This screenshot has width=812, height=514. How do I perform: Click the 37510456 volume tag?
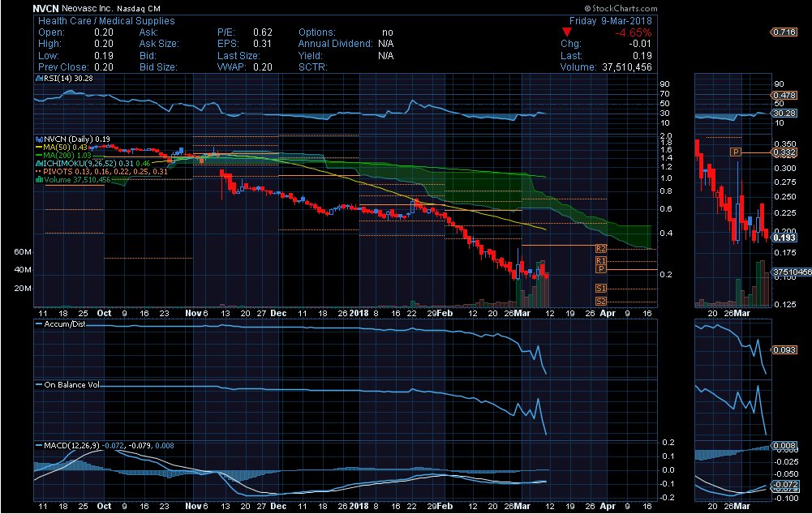click(x=792, y=272)
